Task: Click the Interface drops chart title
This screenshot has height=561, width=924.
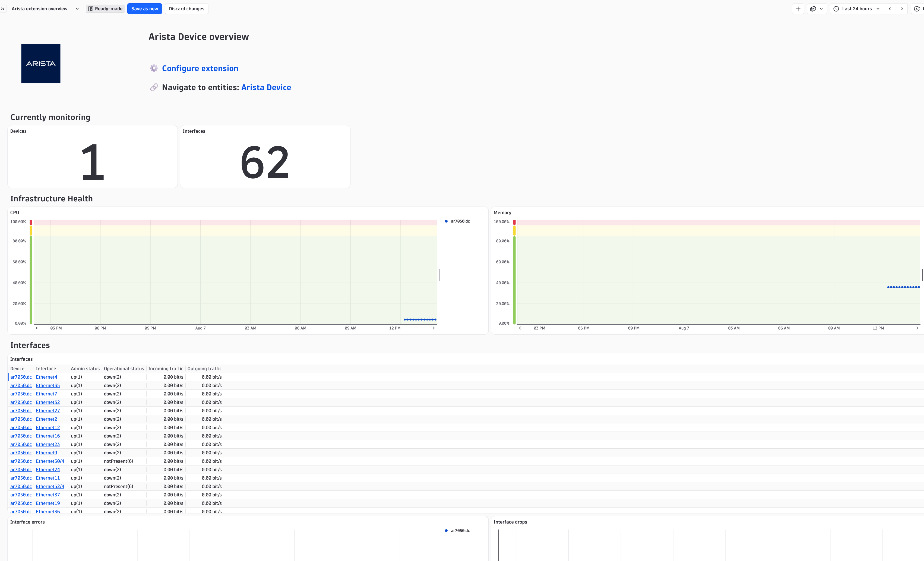Action: pos(510,522)
